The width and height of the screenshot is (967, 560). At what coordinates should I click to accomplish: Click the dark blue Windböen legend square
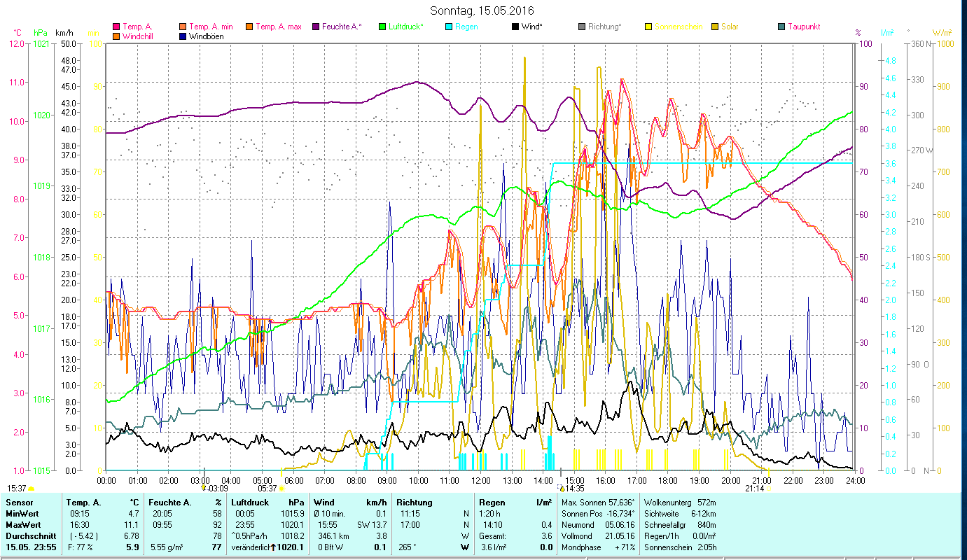pyautogui.click(x=183, y=36)
